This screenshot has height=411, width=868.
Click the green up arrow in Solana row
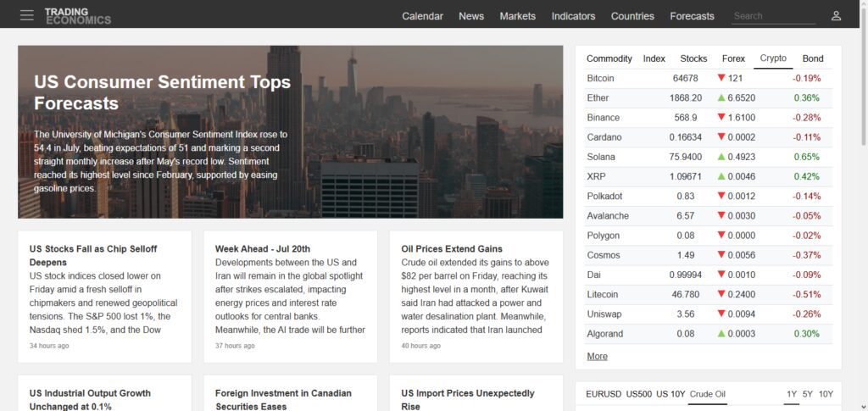click(x=721, y=157)
